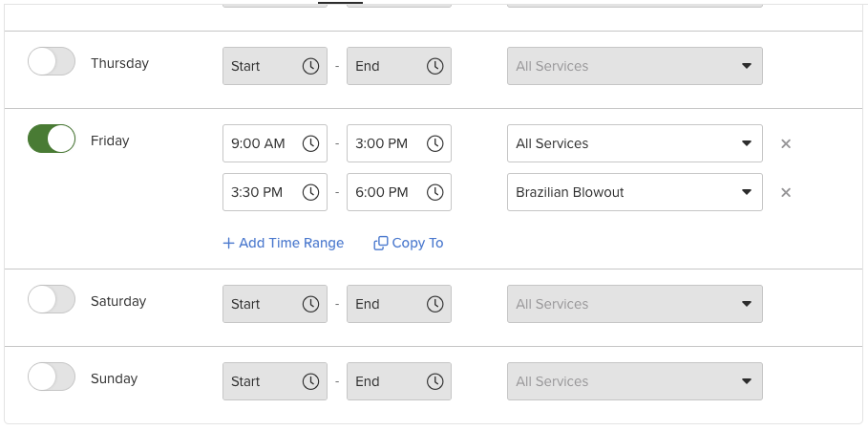Screen dimensions: 868x431
Task: Edit the Friday 9:00 AM start field
Action: [275, 143]
